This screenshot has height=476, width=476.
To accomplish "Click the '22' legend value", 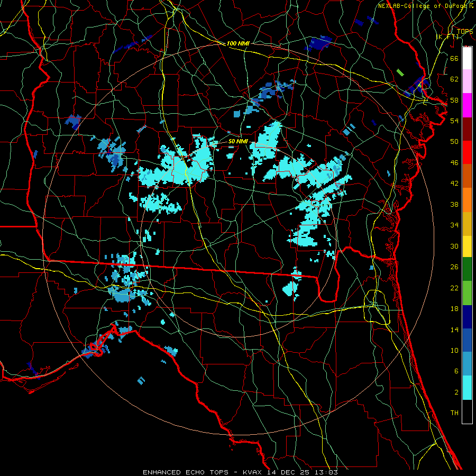I will pos(454,288).
